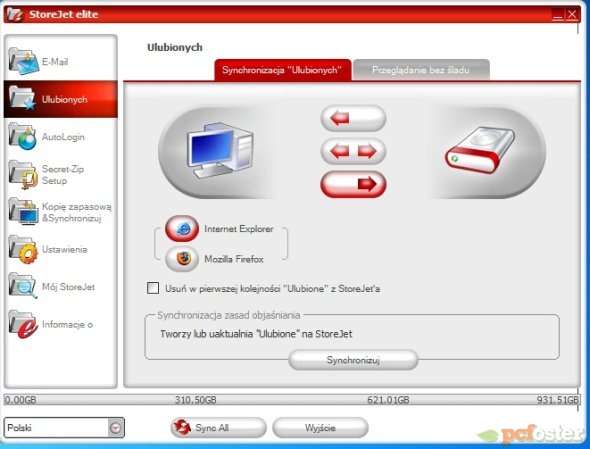
Task: Open Secret-Zip Setup sidebar label
Action: (x=63, y=175)
